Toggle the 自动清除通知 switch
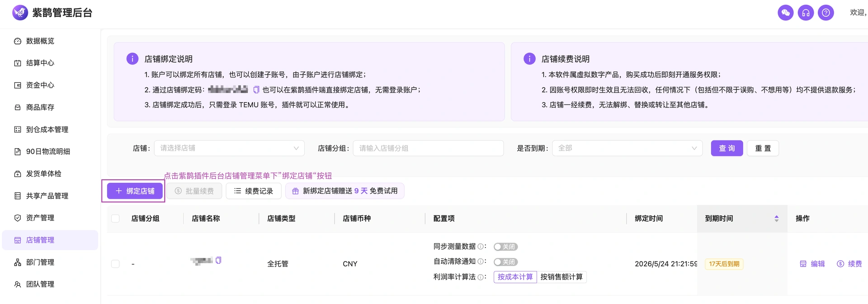Viewport: 868px width, 304px height. coord(505,262)
